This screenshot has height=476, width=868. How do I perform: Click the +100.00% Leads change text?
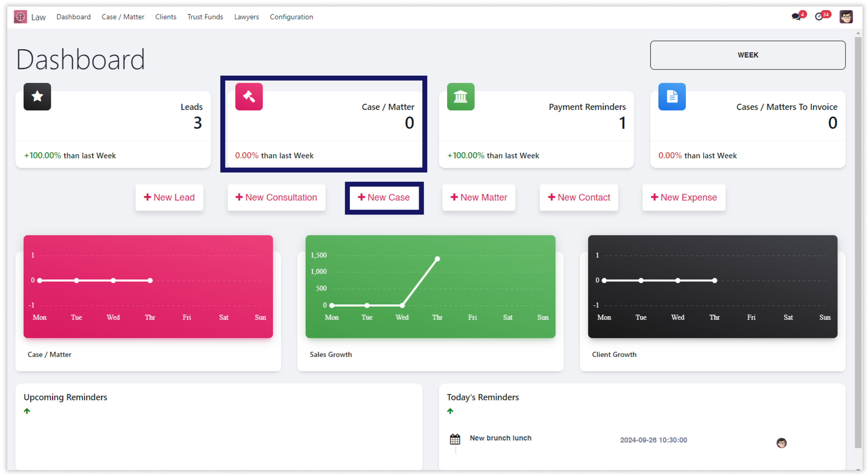[43, 155]
